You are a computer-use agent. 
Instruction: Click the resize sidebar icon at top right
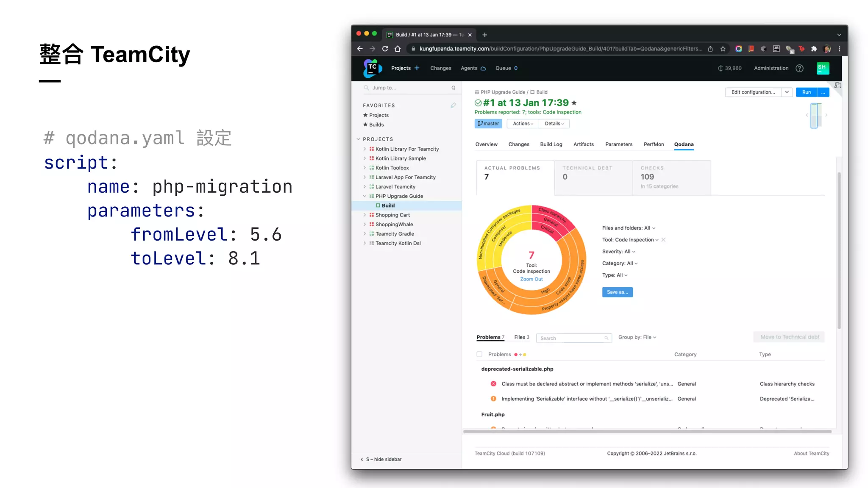coord(838,86)
